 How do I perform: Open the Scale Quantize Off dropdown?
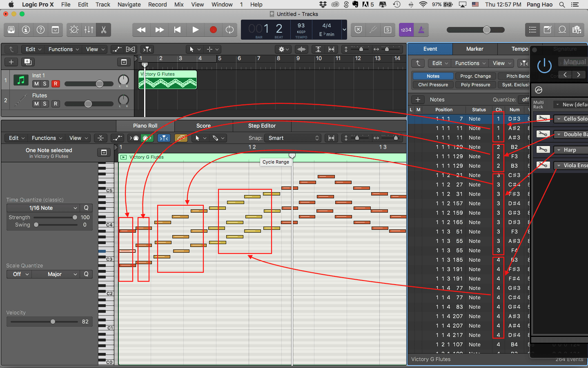click(x=20, y=274)
